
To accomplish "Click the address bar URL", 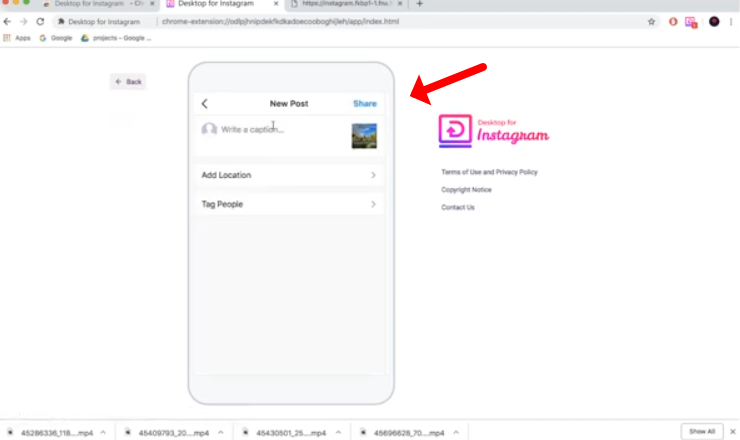I will point(280,22).
